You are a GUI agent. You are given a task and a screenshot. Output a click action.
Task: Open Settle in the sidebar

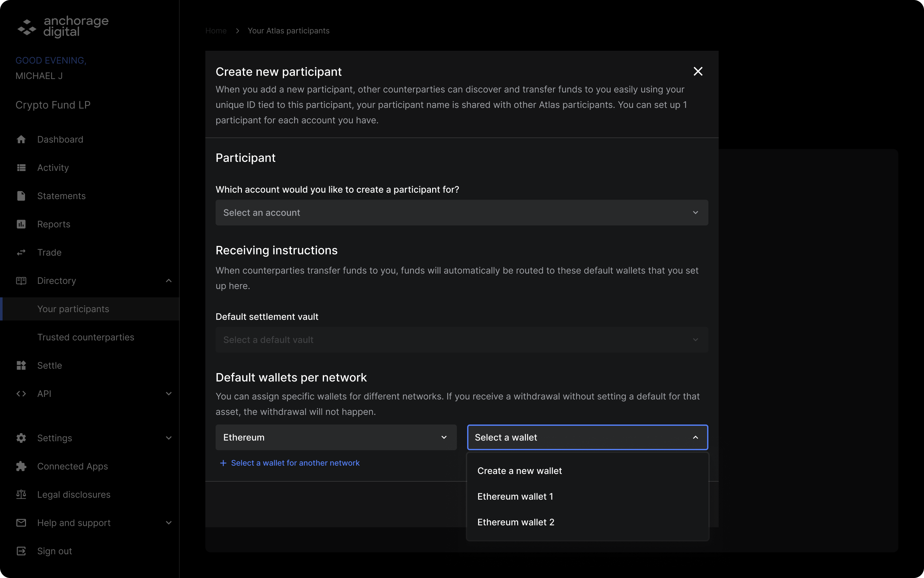50,365
